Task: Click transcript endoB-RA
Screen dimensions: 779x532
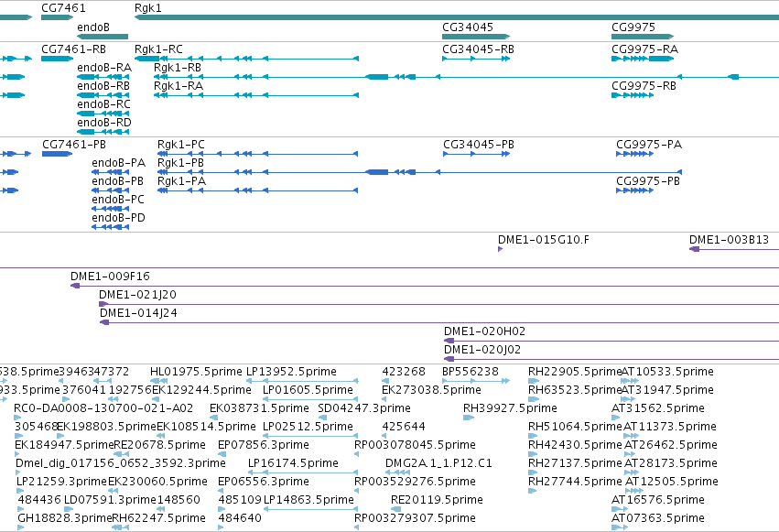Action: [x=104, y=68]
